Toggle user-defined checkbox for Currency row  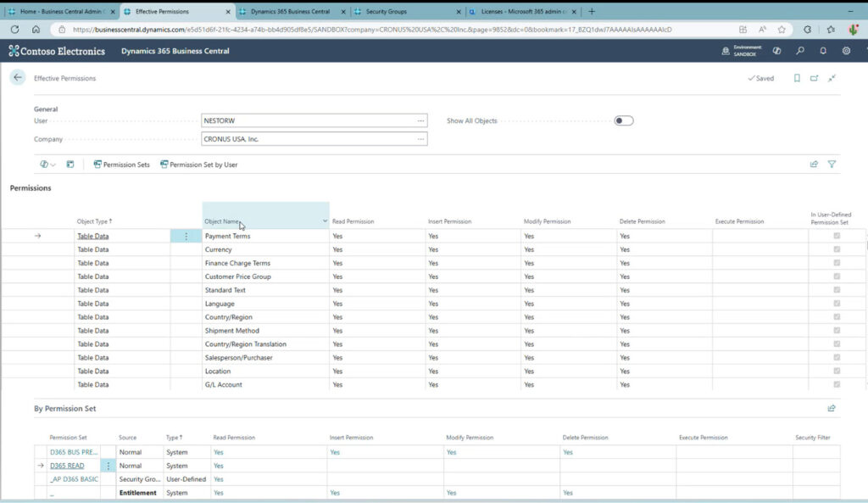(x=837, y=249)
